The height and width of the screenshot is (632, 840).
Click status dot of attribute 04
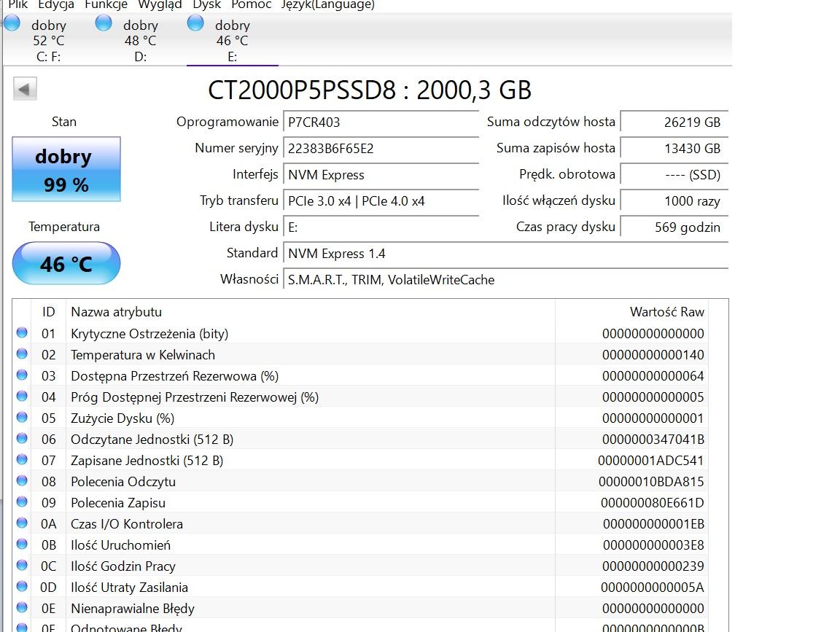(x=22, y=396)
